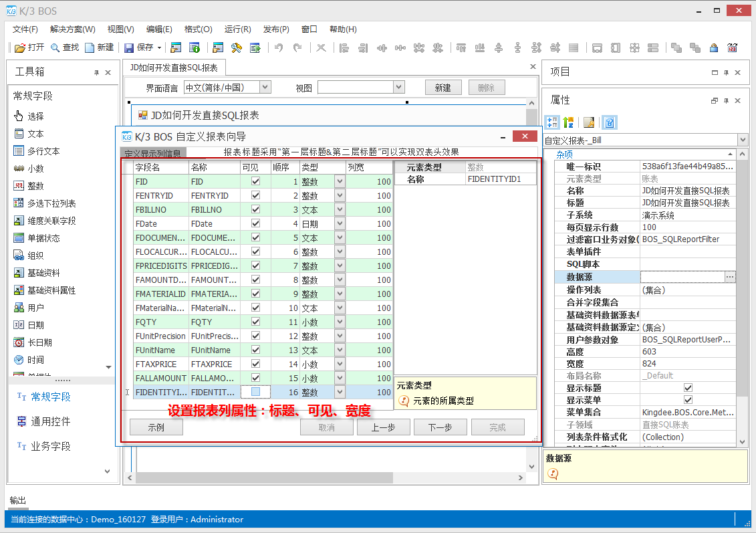
Task: Click the 示例 button in wizard
Action: pyautogui.click(x=156, y=427)
